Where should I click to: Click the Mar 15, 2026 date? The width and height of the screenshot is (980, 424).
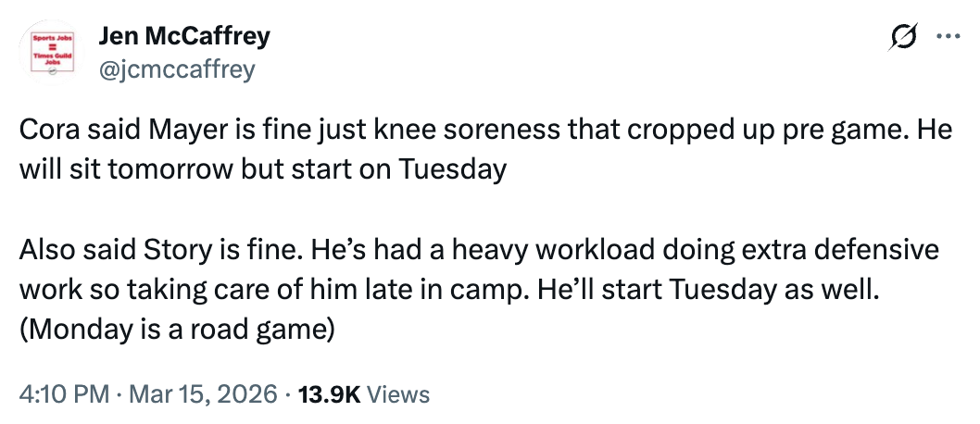(x=202, y=394)
